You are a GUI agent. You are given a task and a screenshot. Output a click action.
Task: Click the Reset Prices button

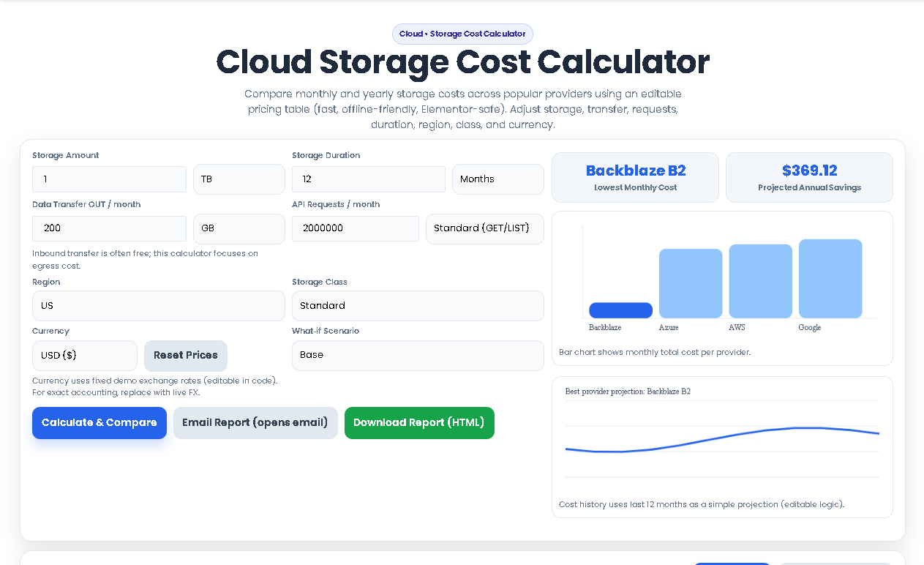pyautogui.click(x=185, y=355)
